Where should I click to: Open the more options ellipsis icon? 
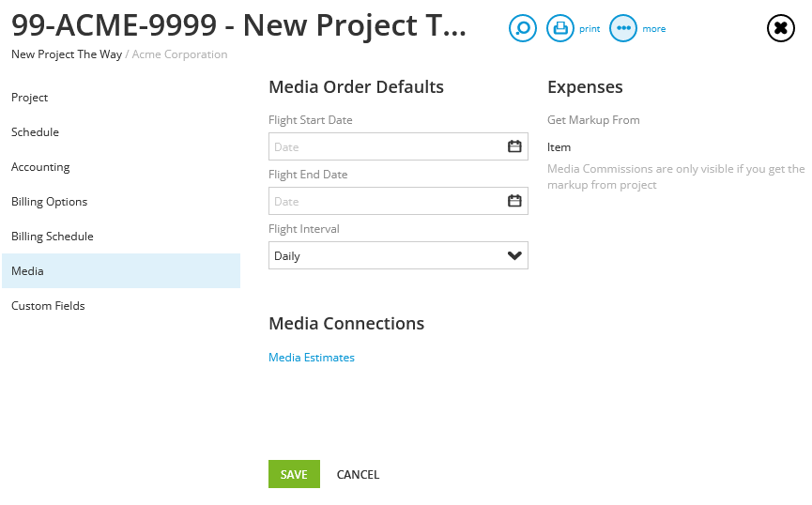[623, 28]
